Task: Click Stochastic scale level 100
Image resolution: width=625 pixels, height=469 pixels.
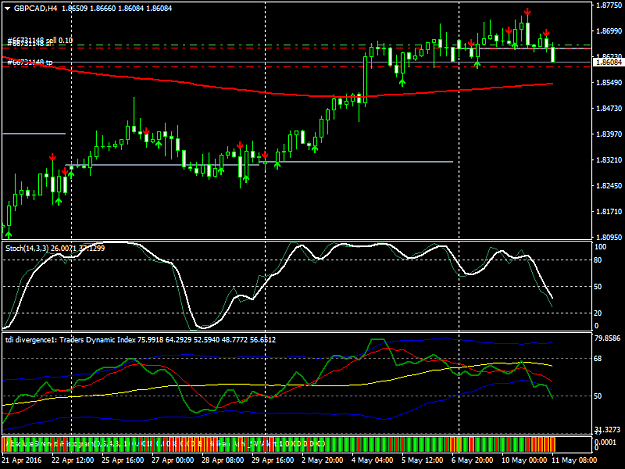Action: (x=600, y=247)
